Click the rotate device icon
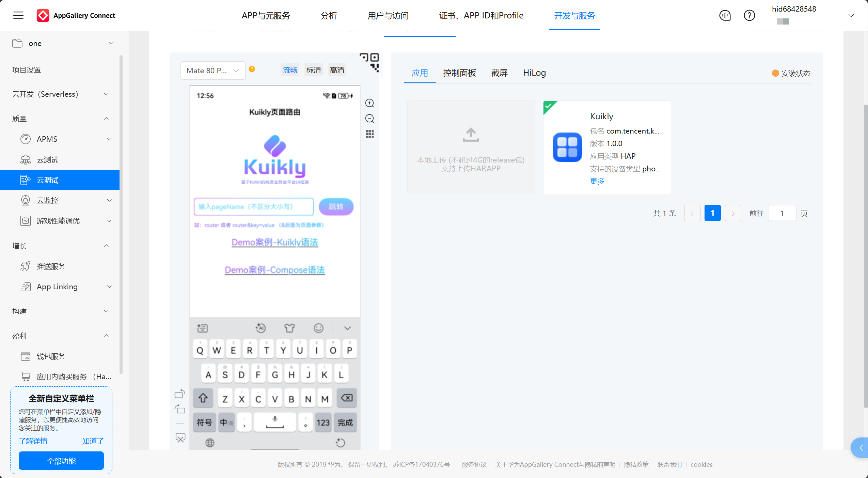The width and height of the screenshot is (868, 478). pos(180,394)
